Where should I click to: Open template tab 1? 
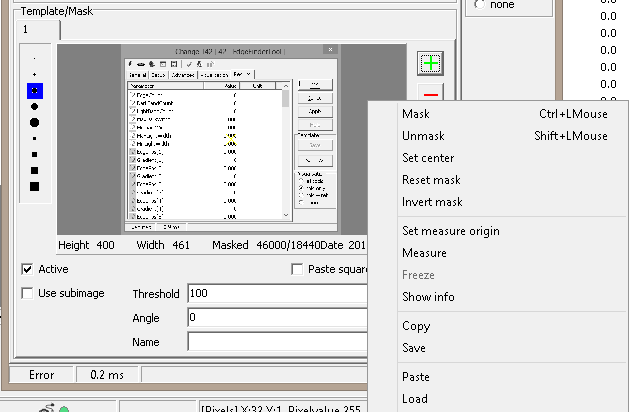(25, 30)
